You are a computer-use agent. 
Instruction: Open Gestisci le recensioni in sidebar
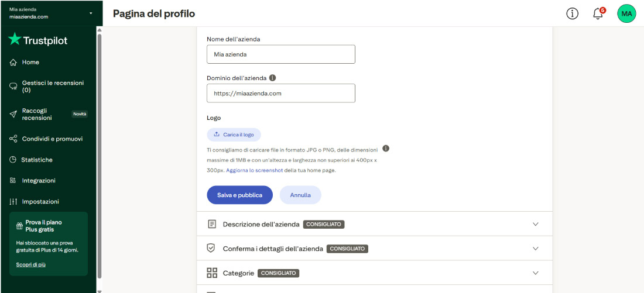pyautogui.click(x=52, y=87)
